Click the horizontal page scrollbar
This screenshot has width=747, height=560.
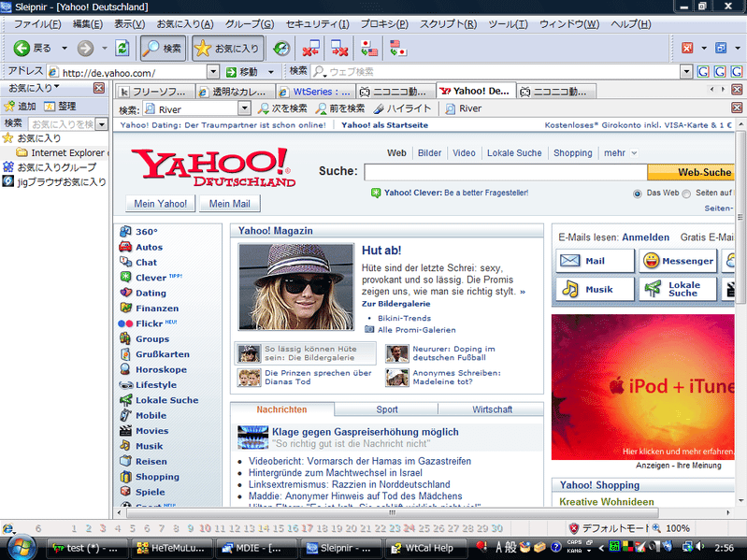tap(392, 512)
